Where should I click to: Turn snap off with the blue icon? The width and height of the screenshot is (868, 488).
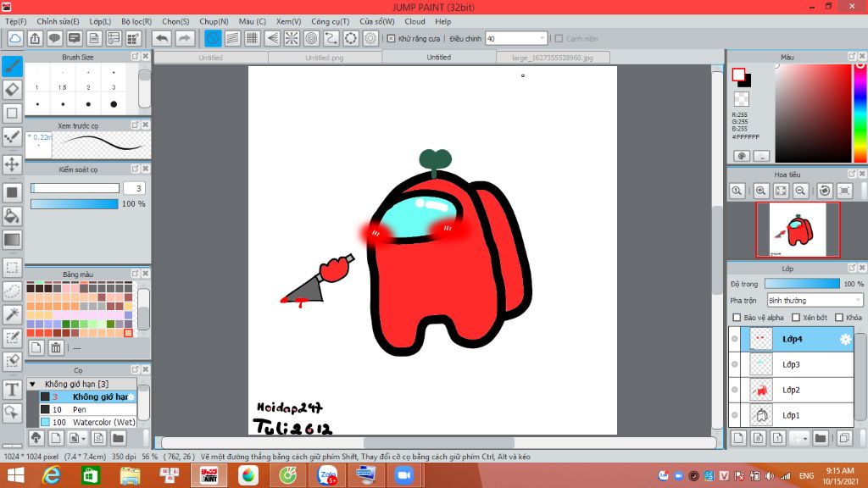click(x=213, y=38)
